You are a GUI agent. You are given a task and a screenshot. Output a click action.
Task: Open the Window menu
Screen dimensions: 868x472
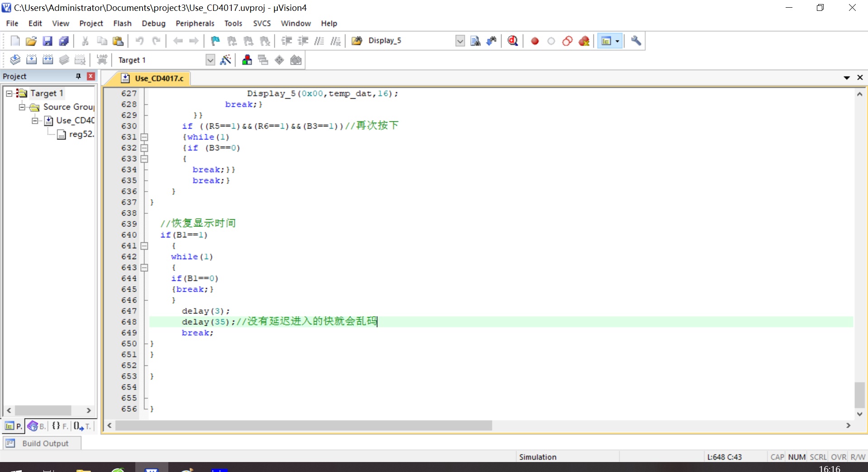(x=296, y=23)
